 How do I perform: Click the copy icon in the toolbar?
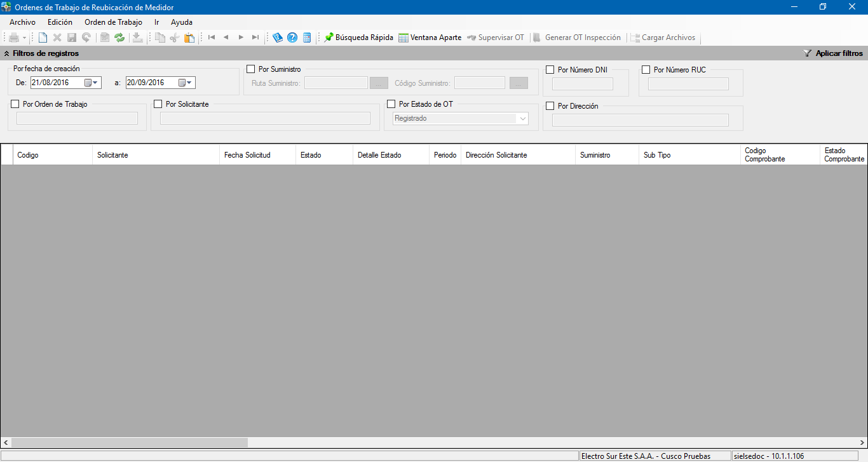tap(160, 38)
